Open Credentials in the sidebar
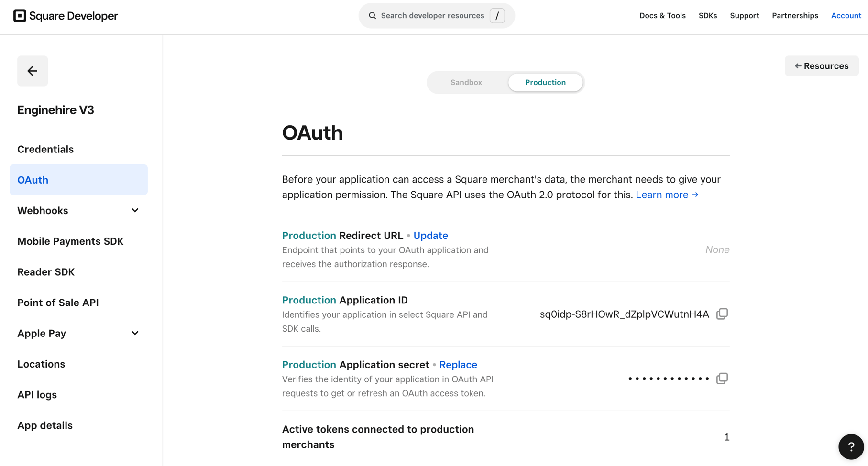 pos(45,149)
